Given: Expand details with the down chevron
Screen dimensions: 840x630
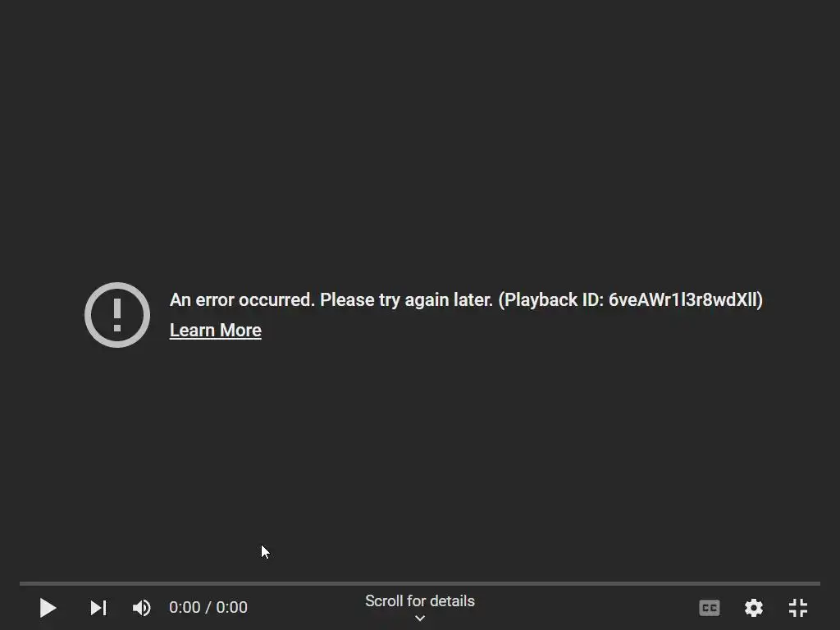Looking at the screenshot, I should coord(420,619).
